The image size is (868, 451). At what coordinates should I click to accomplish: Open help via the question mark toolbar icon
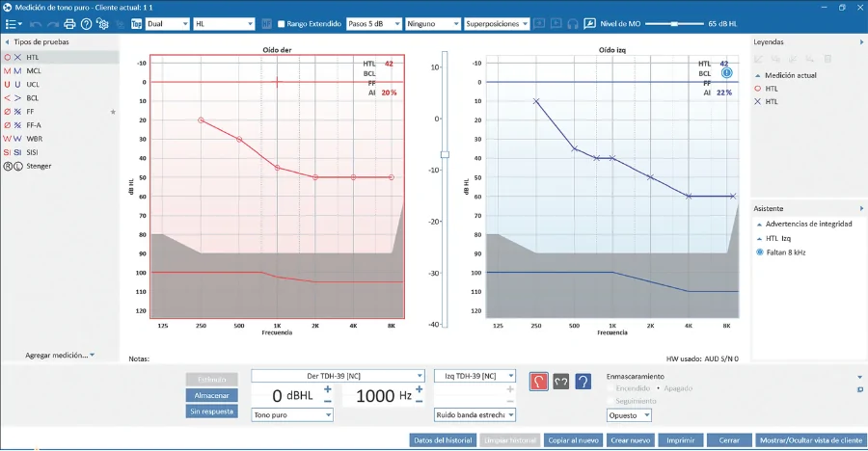pos(86,23)
